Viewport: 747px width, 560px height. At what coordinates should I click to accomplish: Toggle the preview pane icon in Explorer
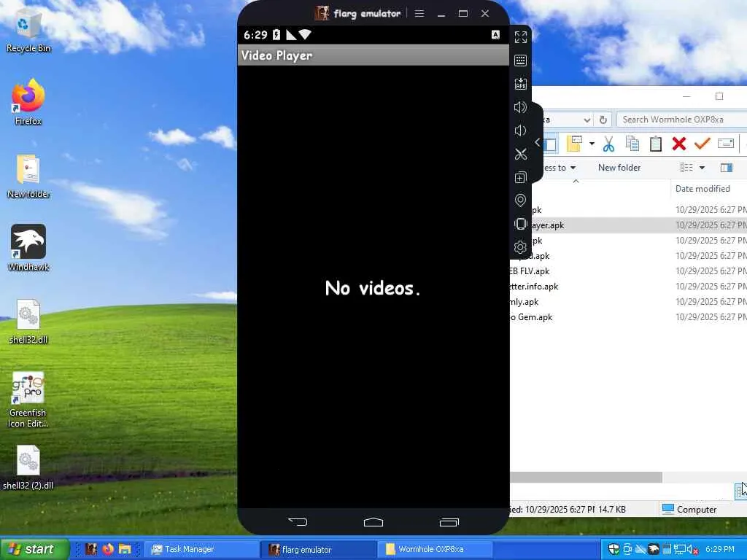727,168
